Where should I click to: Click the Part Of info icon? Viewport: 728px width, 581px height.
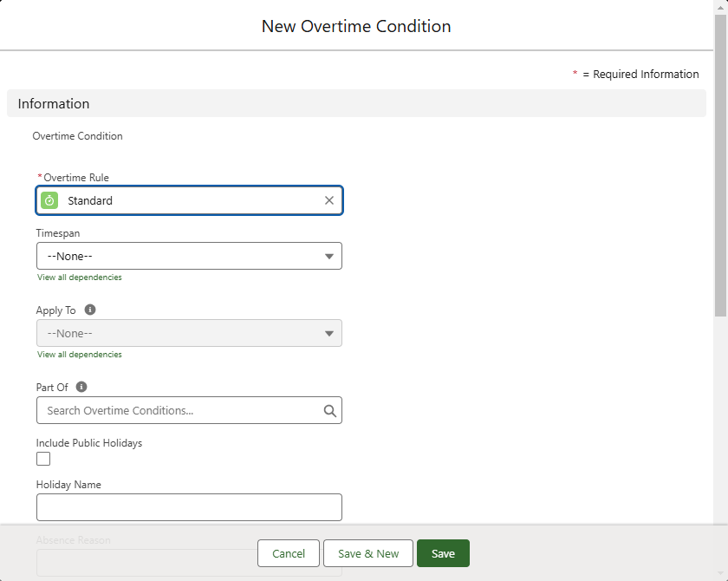(81, 387)
